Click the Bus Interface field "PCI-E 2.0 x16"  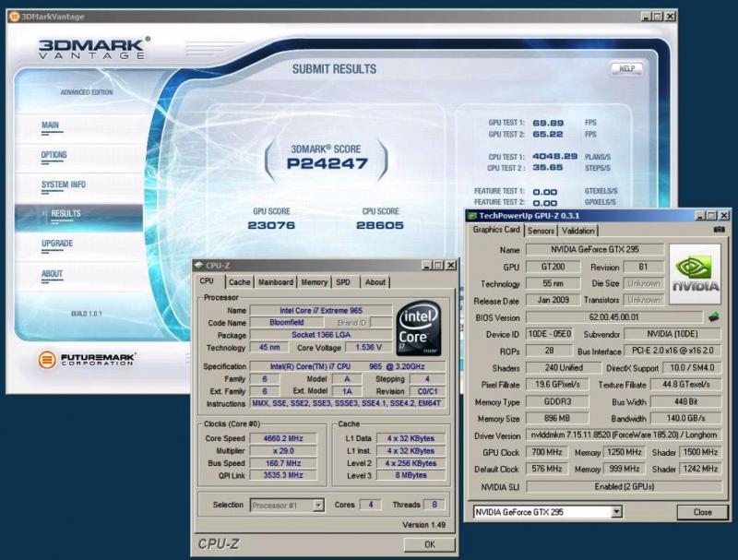point(673,351)
